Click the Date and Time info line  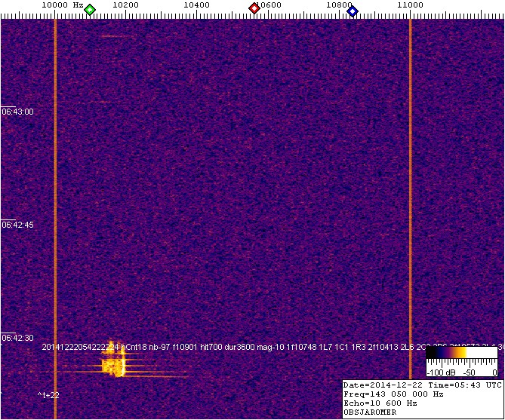422,385
